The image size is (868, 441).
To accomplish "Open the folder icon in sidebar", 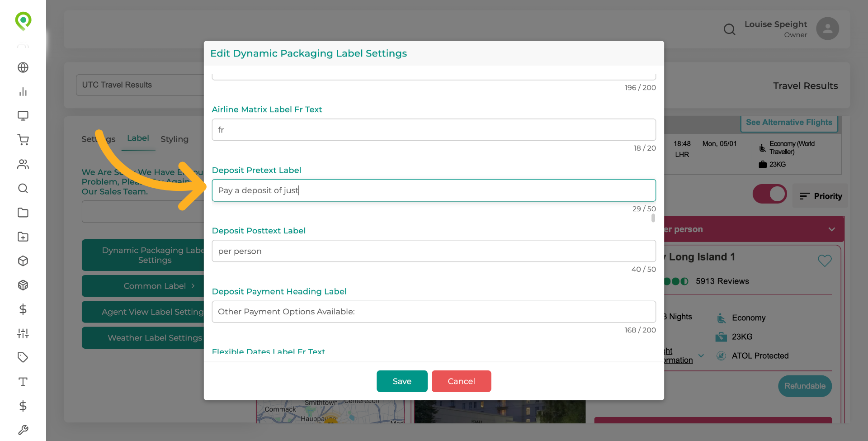I will pyautogui.click(x=23, y=213).
